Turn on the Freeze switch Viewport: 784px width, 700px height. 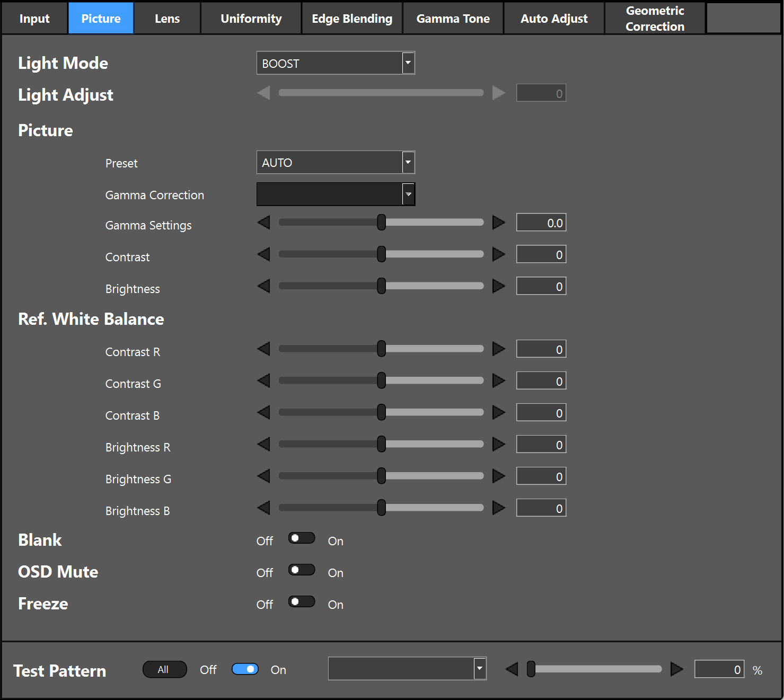302,602
